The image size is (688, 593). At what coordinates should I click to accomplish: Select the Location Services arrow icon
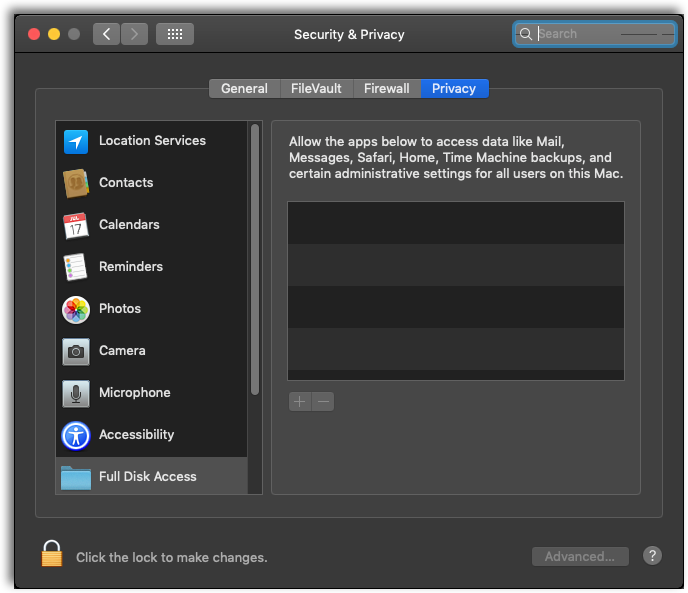tap(76, 141)
